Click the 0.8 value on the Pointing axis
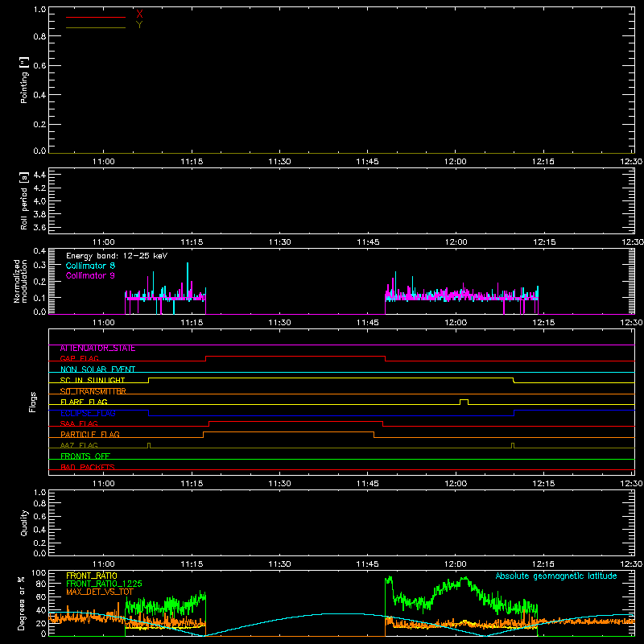 click(39, 36)
